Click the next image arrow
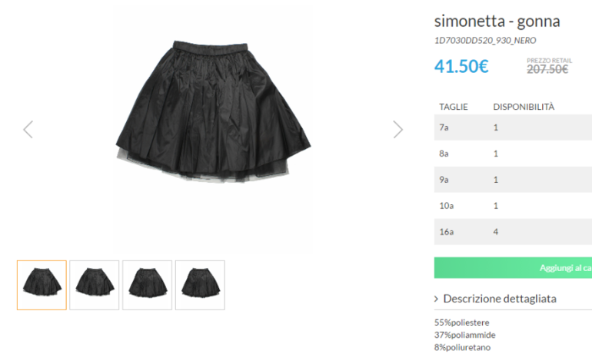The image size is (592, 364). tap(397, 129)
